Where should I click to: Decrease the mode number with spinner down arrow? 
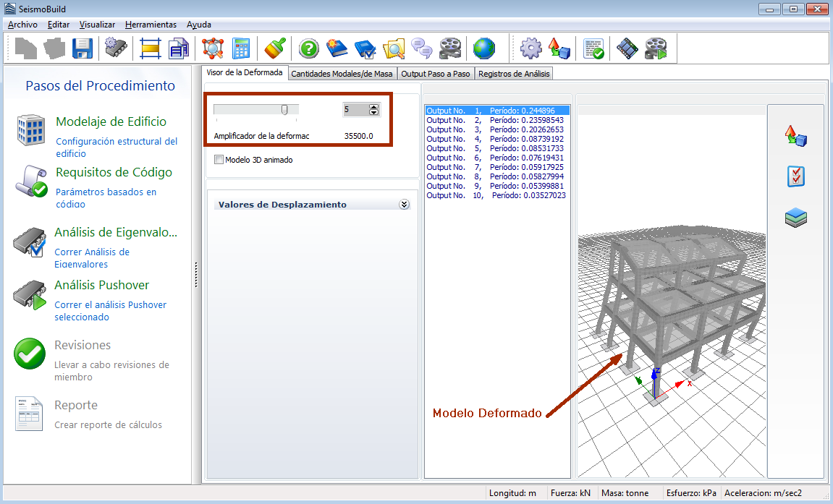click(x=374, y=113)
